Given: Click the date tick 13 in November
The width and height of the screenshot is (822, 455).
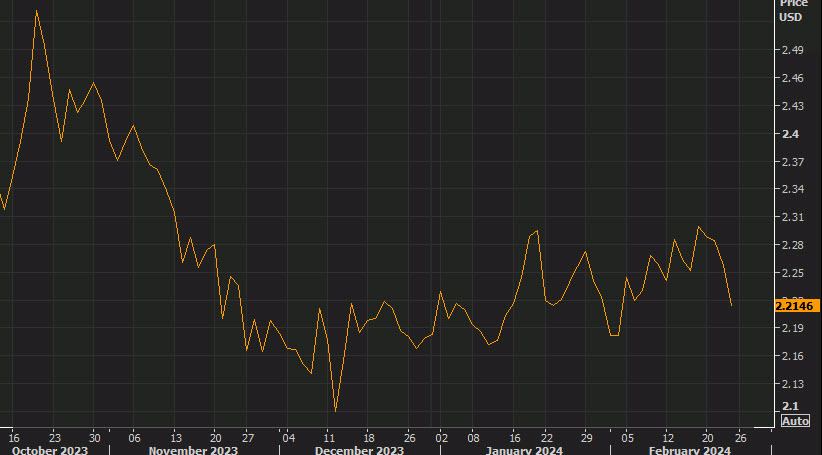Looking at the screenshot, I should click(174, 437).
